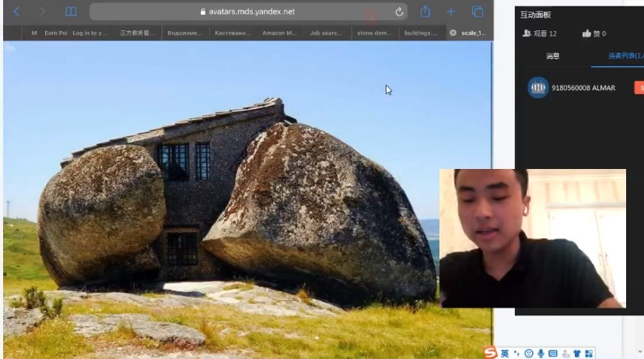The width and height of the screenshot is (644, 359).
Task: Click the orange button beside ALMAR
Action: pyautogui.click(x=639, y=88)
